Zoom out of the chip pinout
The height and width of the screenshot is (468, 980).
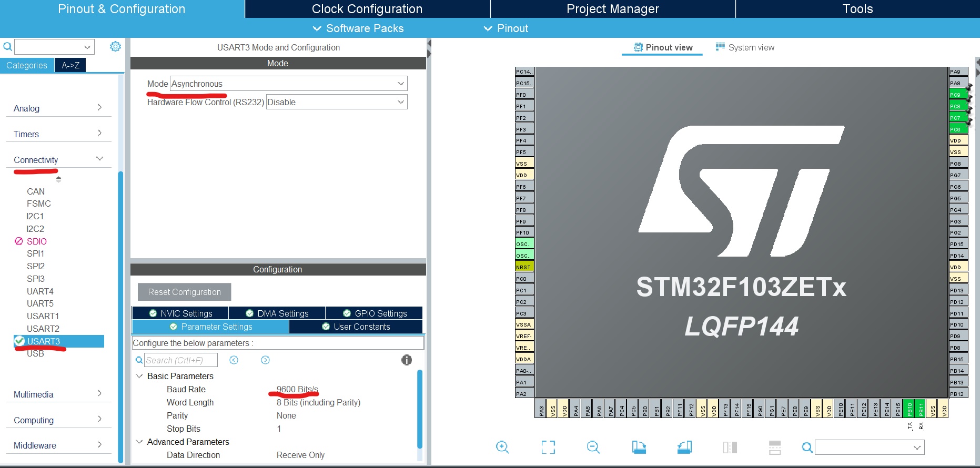(593, 447)
